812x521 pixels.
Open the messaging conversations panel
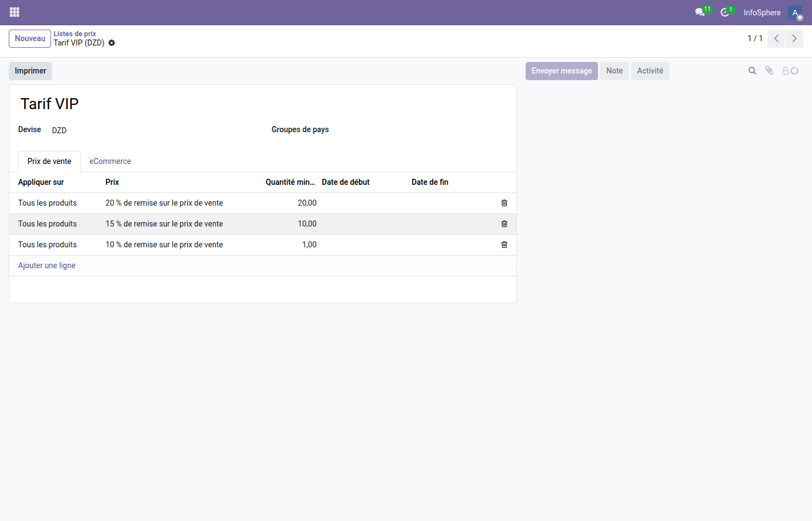pyautogui.click(x=700, y=12)
